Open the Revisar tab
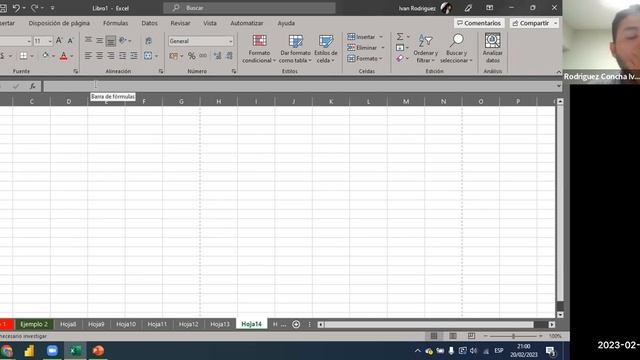This screenshot has height=360, width=640. 180,23
